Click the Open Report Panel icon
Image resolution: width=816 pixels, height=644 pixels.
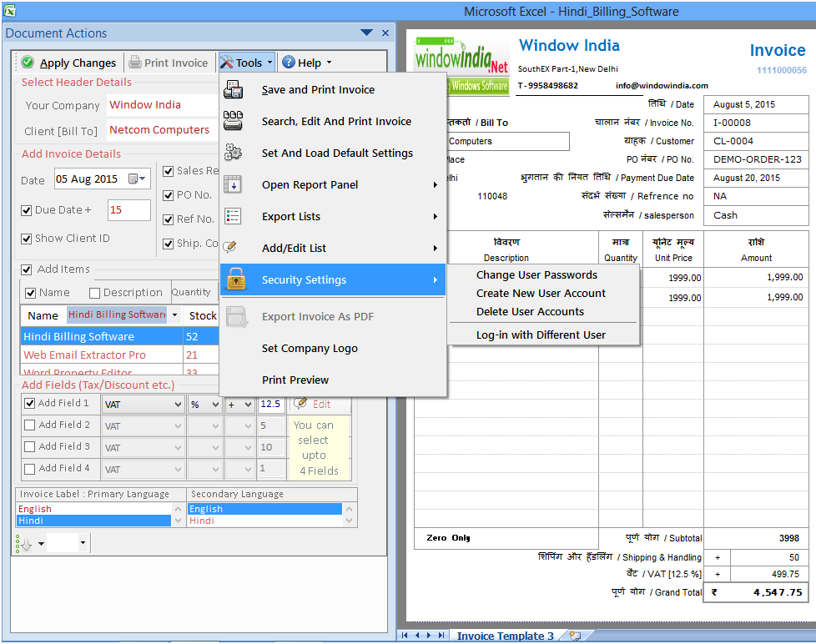[x=233, y=184]
